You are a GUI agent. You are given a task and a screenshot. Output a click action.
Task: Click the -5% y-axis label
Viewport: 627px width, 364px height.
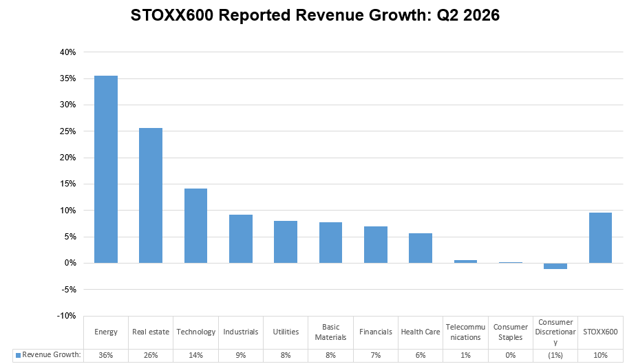click(68, 289)
